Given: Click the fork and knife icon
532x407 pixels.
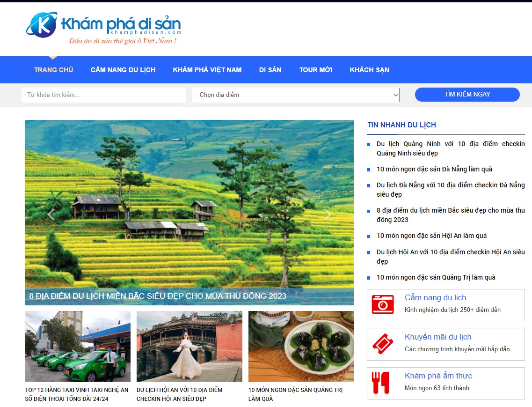Looking at the screenshot, I should (380, 383).
